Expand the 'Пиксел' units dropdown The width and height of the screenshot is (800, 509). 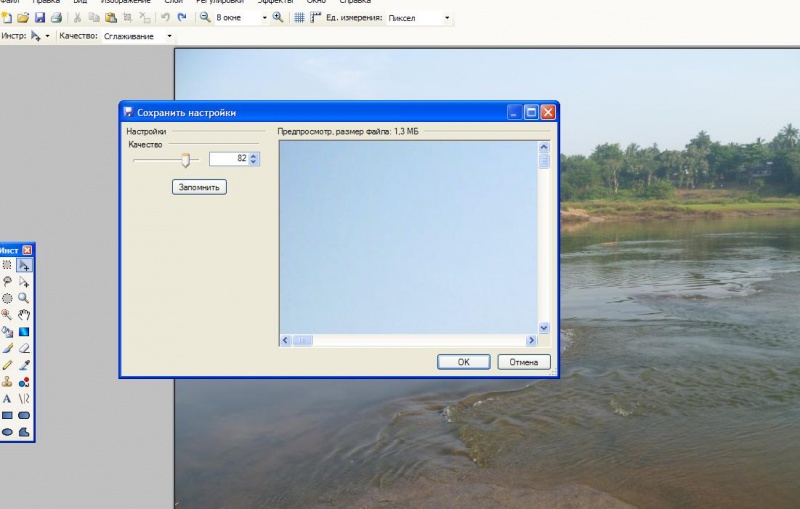click(446, 18)
